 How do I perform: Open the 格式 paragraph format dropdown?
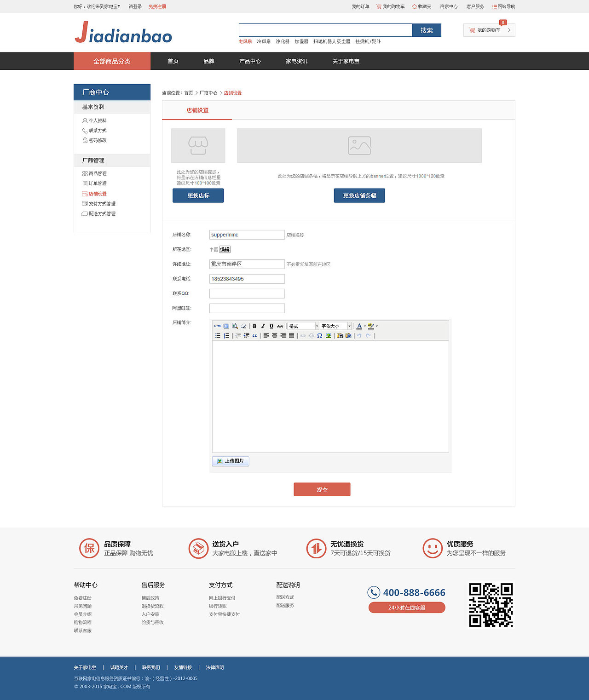pyautogui.click(x=302, y=326)
